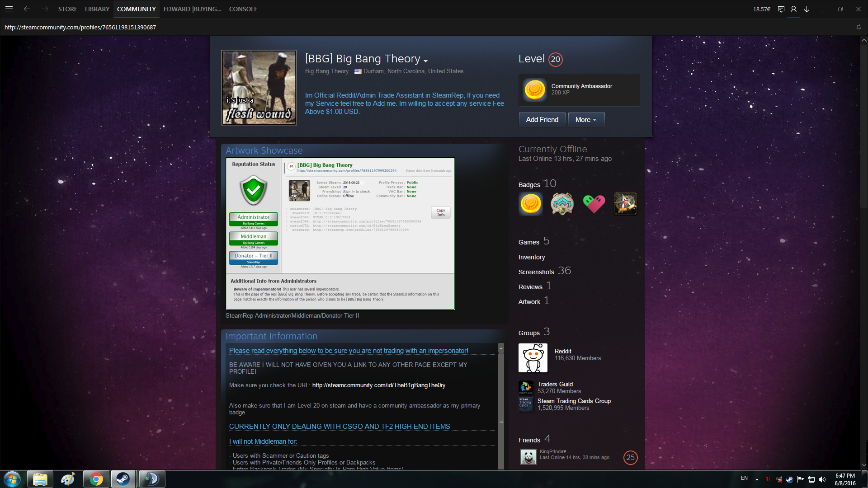This screenshot has height=488, width=868.
Task: Show hidden system tray icons arrow
Action: pyautogui.click(x=757, y=479)
